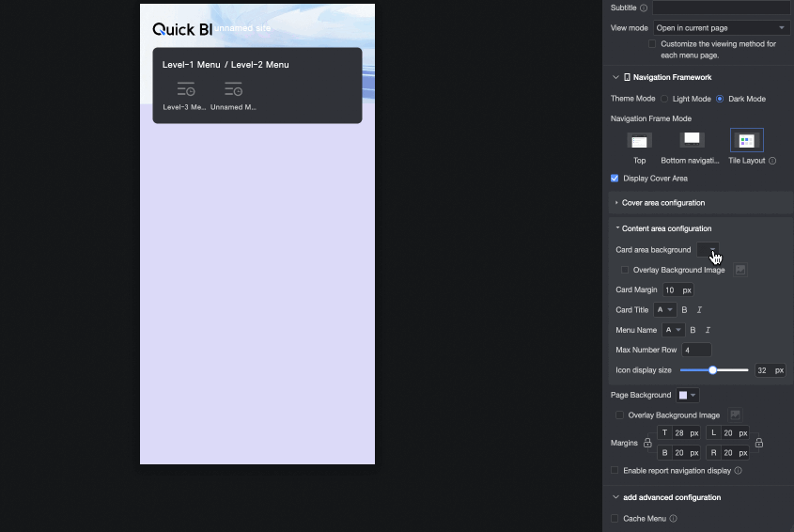
Task: Enable Overlay Background Image for the page background
Action: [x=620, y=415]
